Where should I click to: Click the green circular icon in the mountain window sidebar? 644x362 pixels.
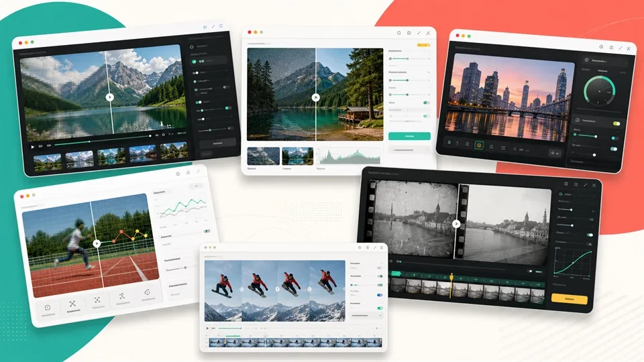click(x=195, y=62)
